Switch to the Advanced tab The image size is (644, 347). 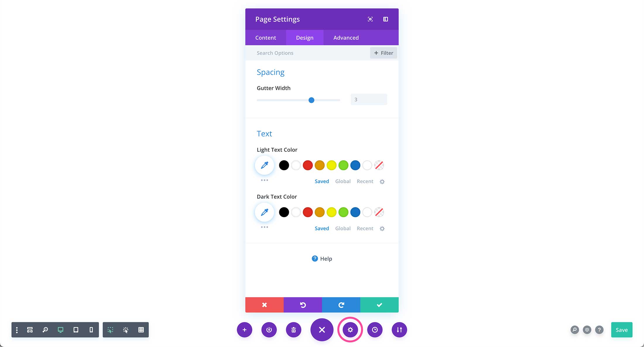[346, 38]
